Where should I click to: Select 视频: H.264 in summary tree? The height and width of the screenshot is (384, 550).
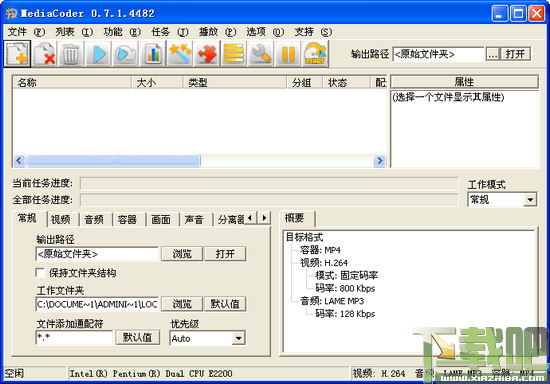point(323,263)
